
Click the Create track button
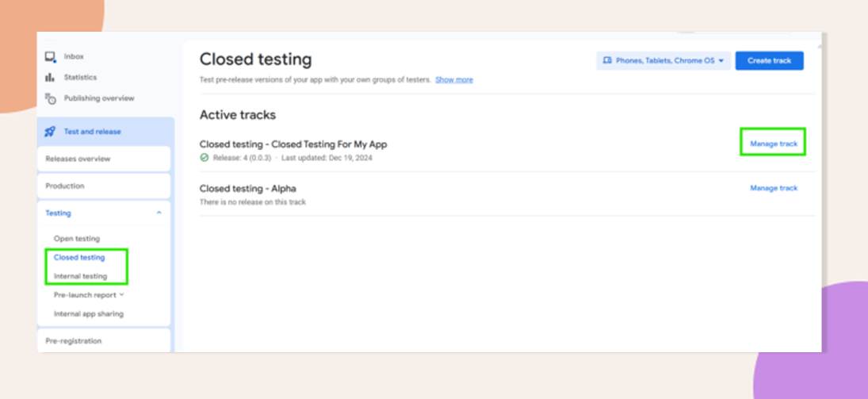(769, 61)
